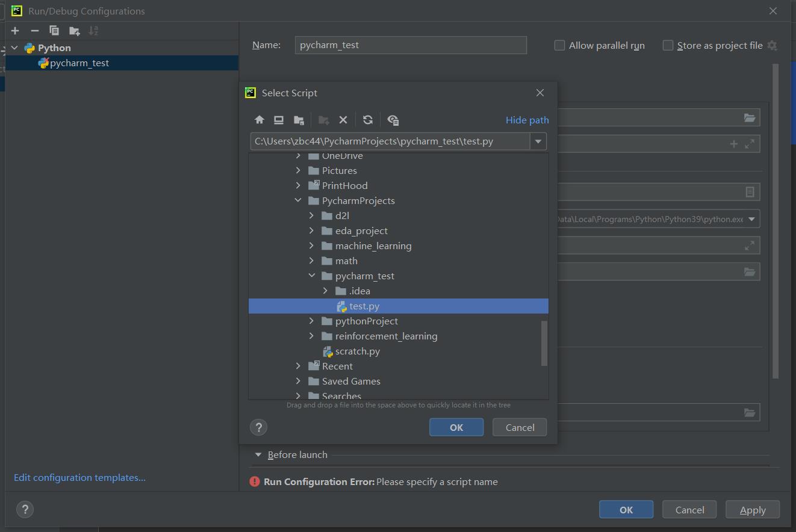Expand the Saved Games folder

tap(298, 381)
